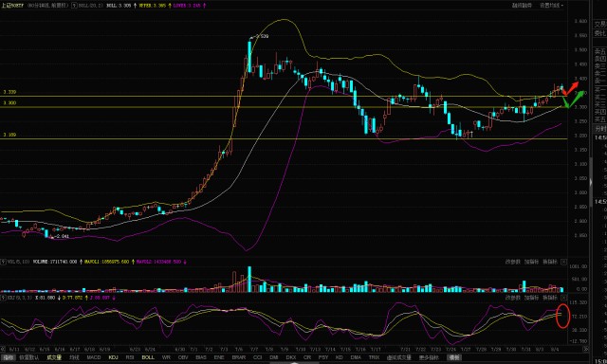Switch to the RSI indicator tab
The width and height of the screenshot is (607, 364).
tap(130, 357)
